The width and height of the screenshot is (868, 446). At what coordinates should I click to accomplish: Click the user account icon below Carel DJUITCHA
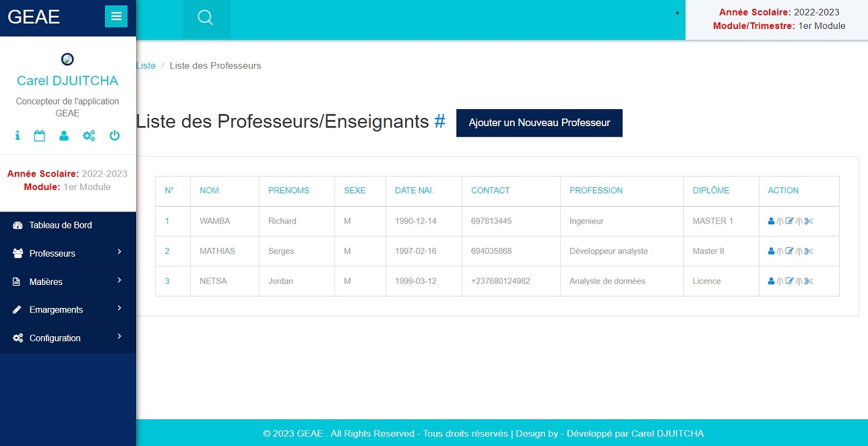pos(64,135)
